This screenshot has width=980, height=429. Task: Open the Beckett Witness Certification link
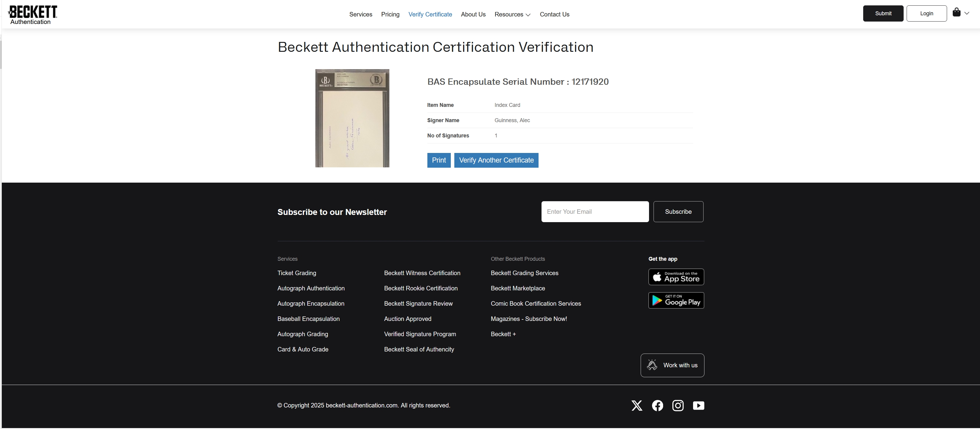click(422, 273)
